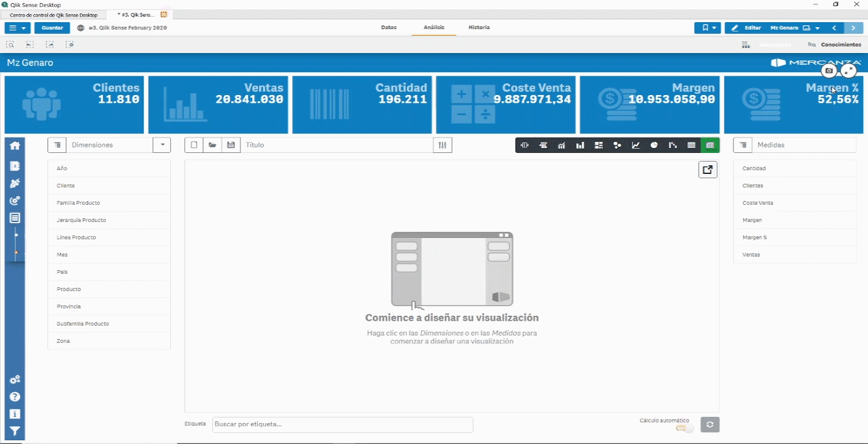
Task: Switch to the Historia tab
Action: pos(479,27)
